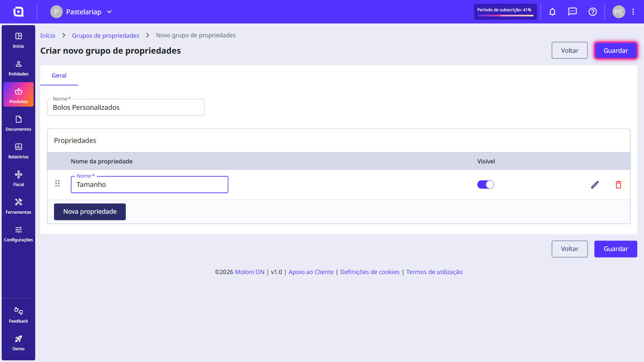The image size is (644, 362).
Task: Open the Demo sidebar item
Action: (x=18, y=343)
